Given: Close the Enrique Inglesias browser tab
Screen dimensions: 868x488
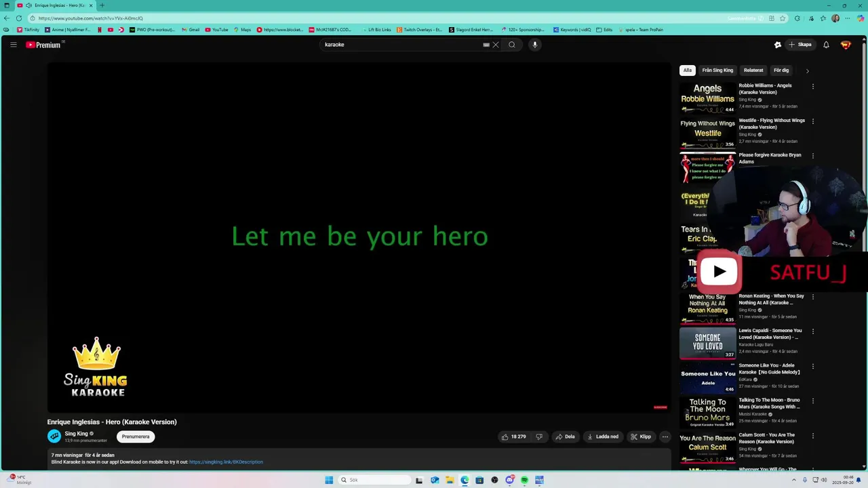Looking at the screenshot, I should 91,5.
